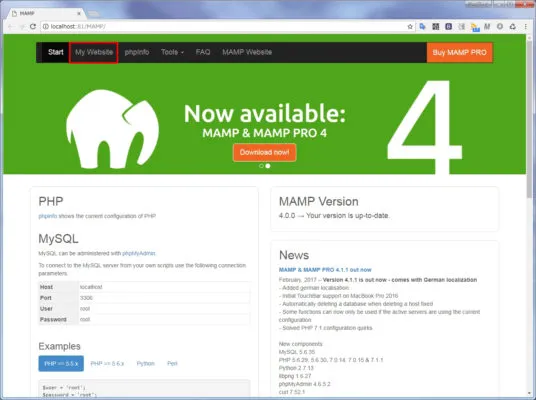Image resolution: width=536 pixels, height=400 pixels.
Task: Open the yellow extension with blue badge
Action: [x=474, y=27]
